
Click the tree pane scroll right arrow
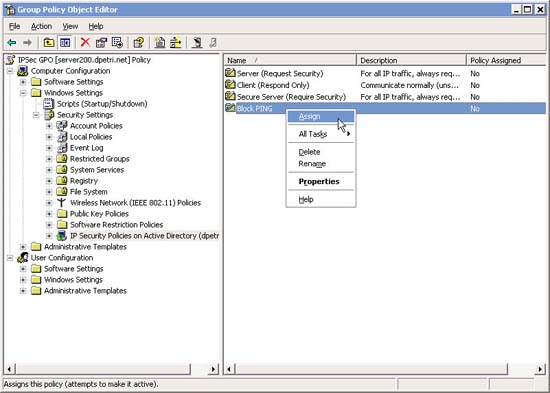(x=213, y=369)
